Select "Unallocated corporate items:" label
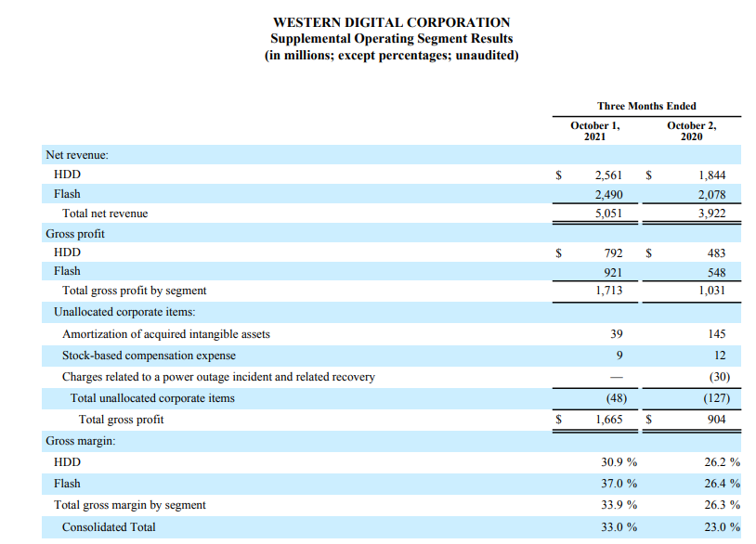The image size is (756, 544). (x=124, y=312)
